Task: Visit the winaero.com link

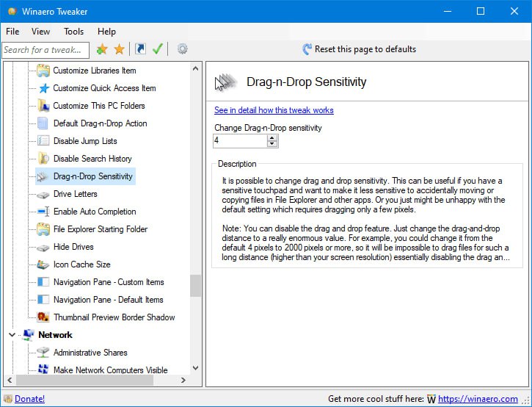Action: pyautogui.click(x=478, y=399)
